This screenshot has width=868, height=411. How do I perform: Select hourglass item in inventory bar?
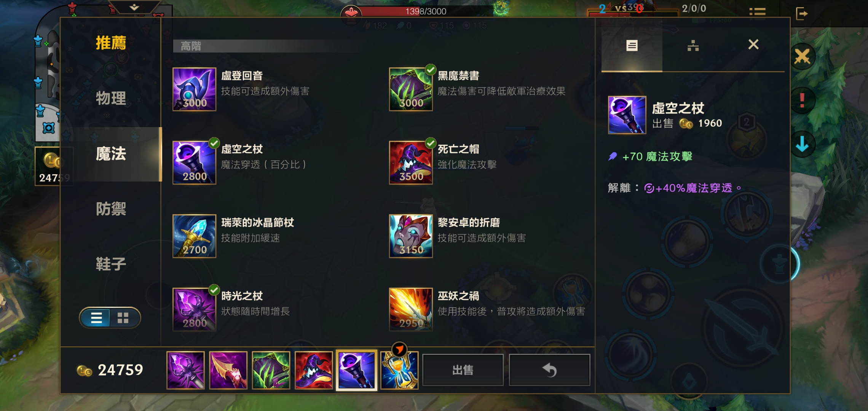(399, 370)
